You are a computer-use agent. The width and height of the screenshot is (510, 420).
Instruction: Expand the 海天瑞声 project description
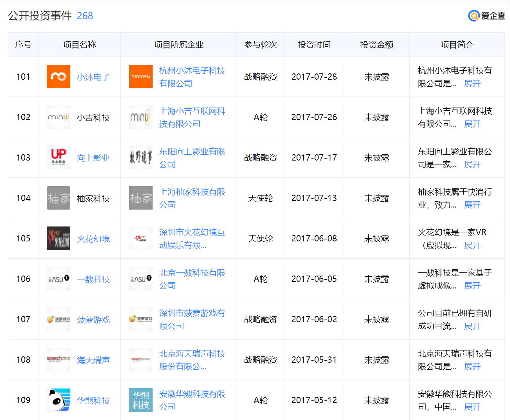click(472, 367)
